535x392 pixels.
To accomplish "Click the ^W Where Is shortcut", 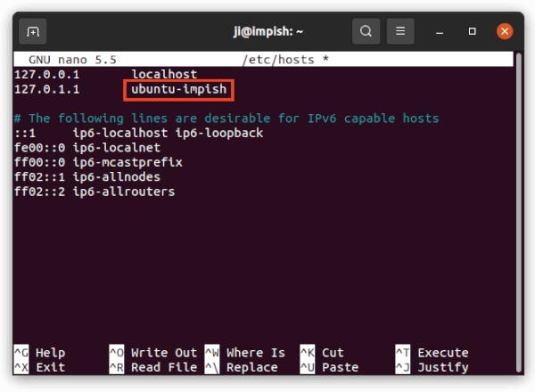I will 245,353.
